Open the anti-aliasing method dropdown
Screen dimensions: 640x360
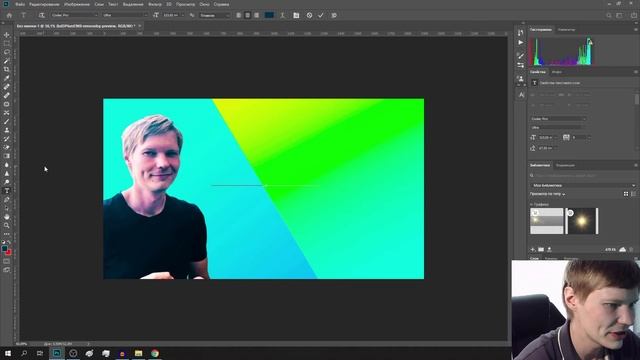pos(215,15)
